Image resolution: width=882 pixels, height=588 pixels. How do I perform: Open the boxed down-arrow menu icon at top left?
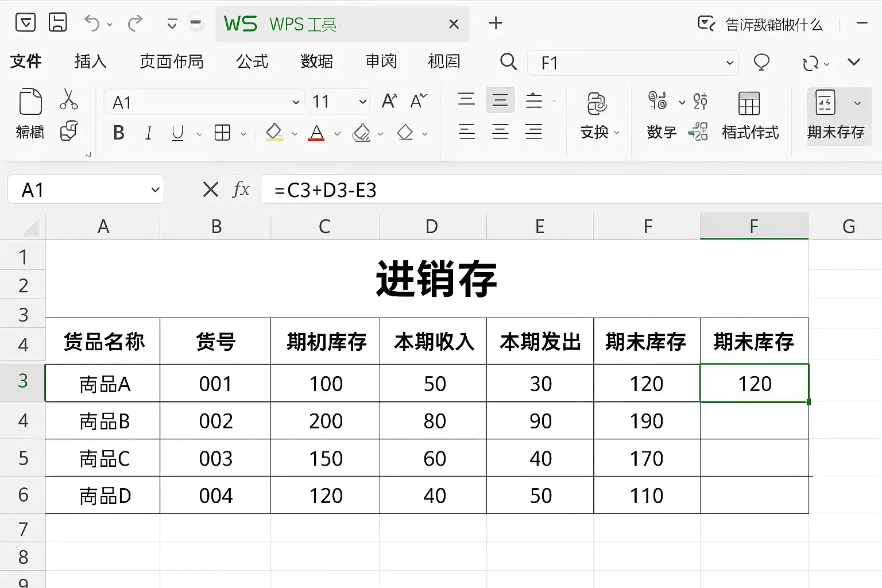coord(25,22)
